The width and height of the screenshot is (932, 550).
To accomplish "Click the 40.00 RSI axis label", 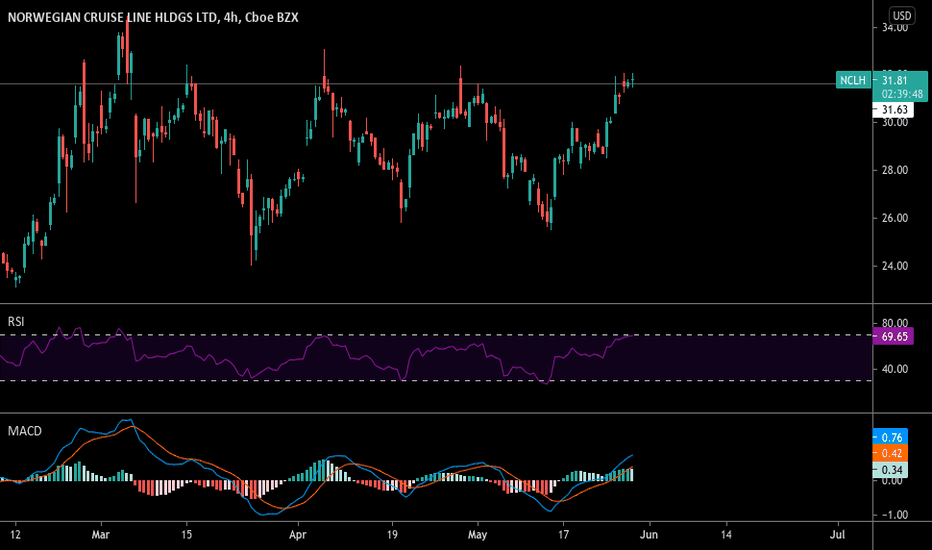I will 895,369.
